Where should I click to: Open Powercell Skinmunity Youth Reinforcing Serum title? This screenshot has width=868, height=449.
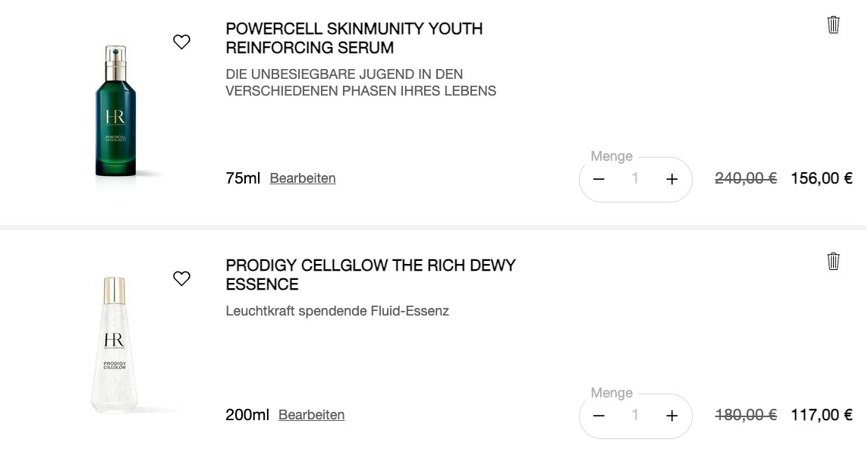354,38
